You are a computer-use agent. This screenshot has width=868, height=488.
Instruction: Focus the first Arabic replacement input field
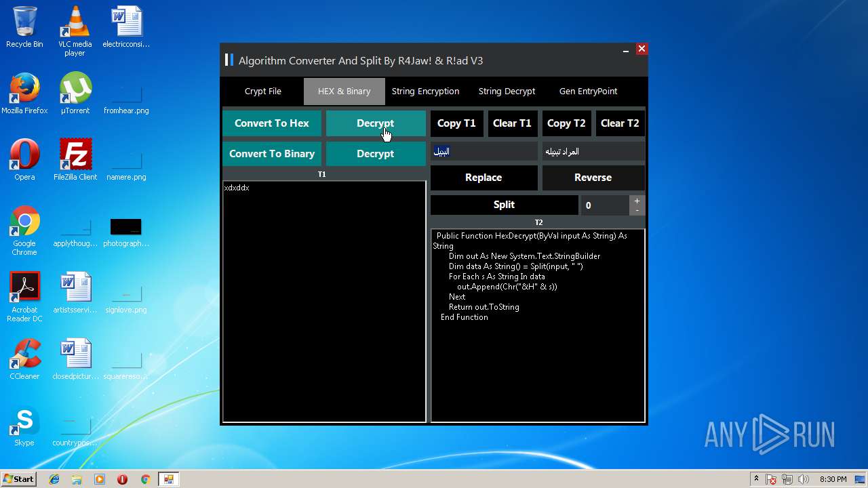[484, 151]
